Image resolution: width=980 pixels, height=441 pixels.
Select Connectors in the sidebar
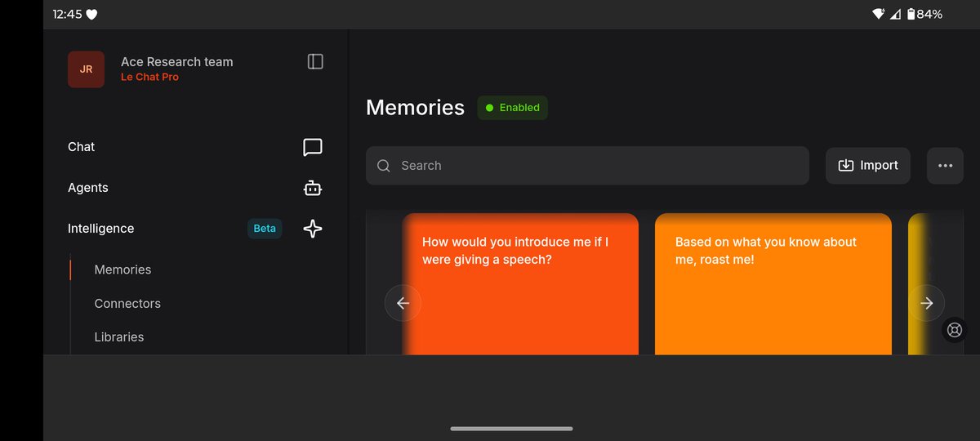point(127,303)
